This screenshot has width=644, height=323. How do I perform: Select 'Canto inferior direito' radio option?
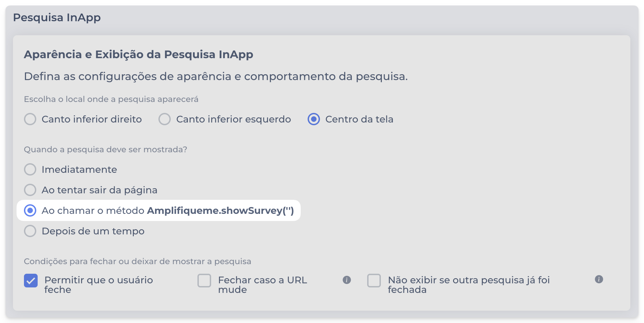(x=30, y=119)
